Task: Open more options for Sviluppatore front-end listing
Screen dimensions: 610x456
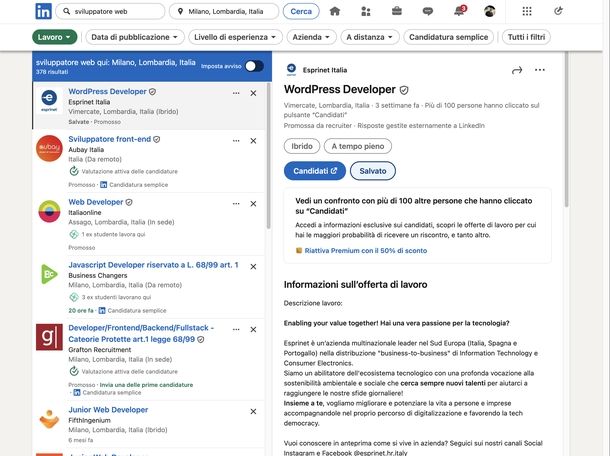Action: (236, 141)
